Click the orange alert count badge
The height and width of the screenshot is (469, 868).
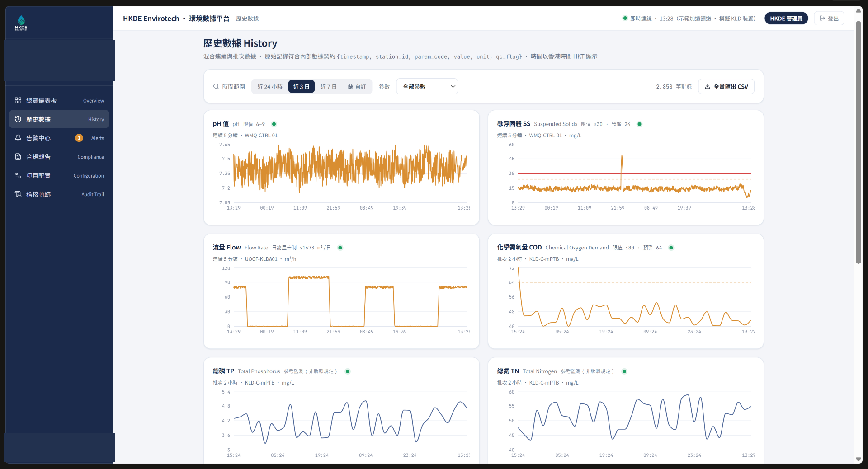[x=79, y=138]
